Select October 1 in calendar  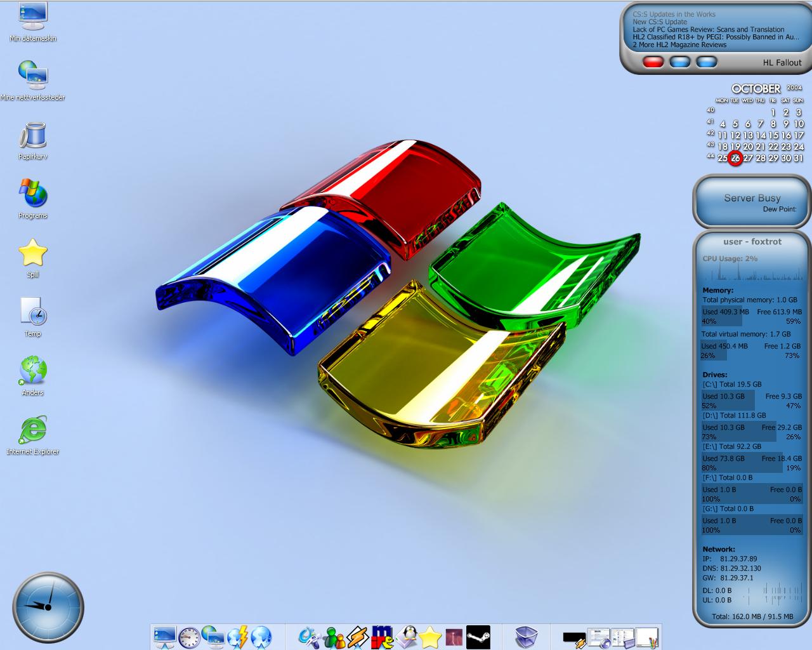[x=773, y=112]
